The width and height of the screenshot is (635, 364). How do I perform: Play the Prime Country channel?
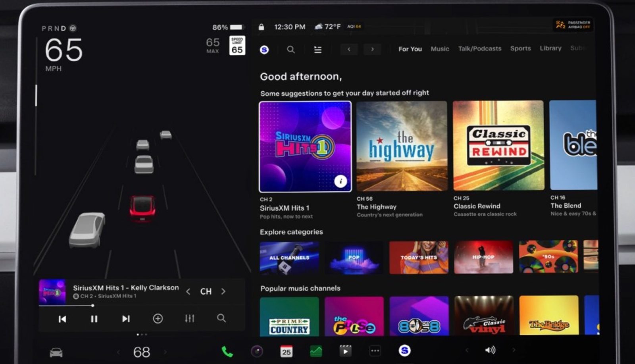pyautogui.click(x=289, y=317)
